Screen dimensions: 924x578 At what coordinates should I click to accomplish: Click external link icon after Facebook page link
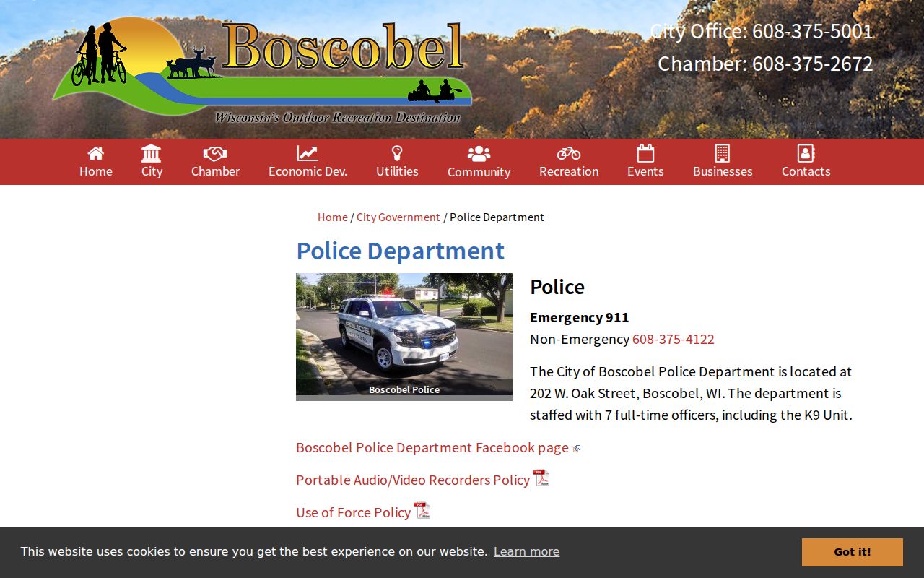577,449
